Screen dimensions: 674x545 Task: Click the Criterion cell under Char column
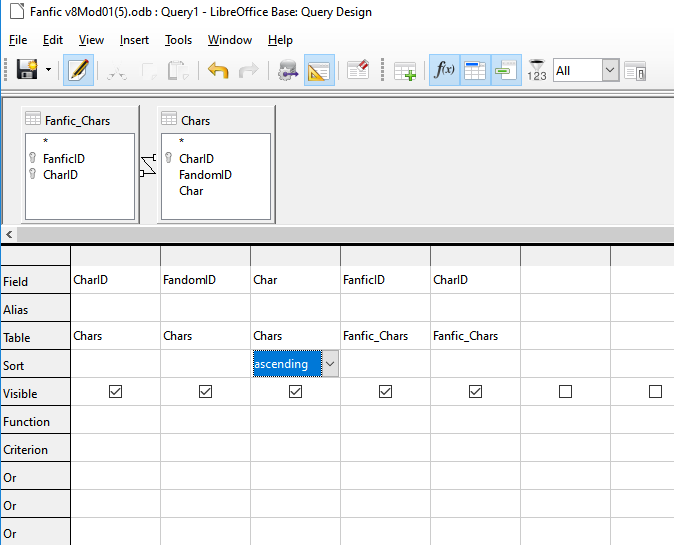coord(295,450)
